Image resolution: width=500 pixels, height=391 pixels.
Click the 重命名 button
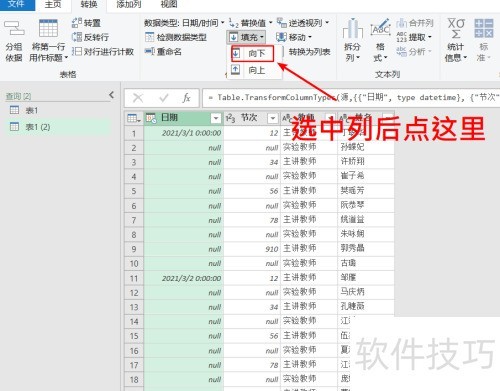pos(163,51)
